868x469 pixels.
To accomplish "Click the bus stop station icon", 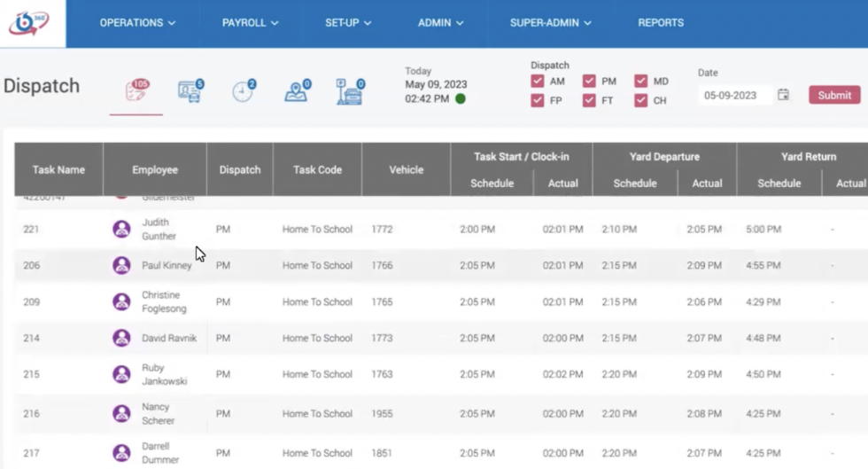I will pos(350,91).
